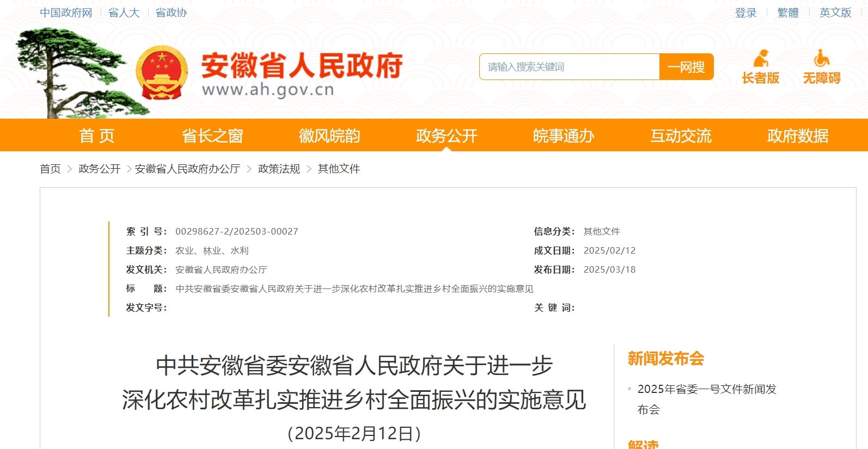
Task: Open the 省政协 link
Action: coord(171,13)
